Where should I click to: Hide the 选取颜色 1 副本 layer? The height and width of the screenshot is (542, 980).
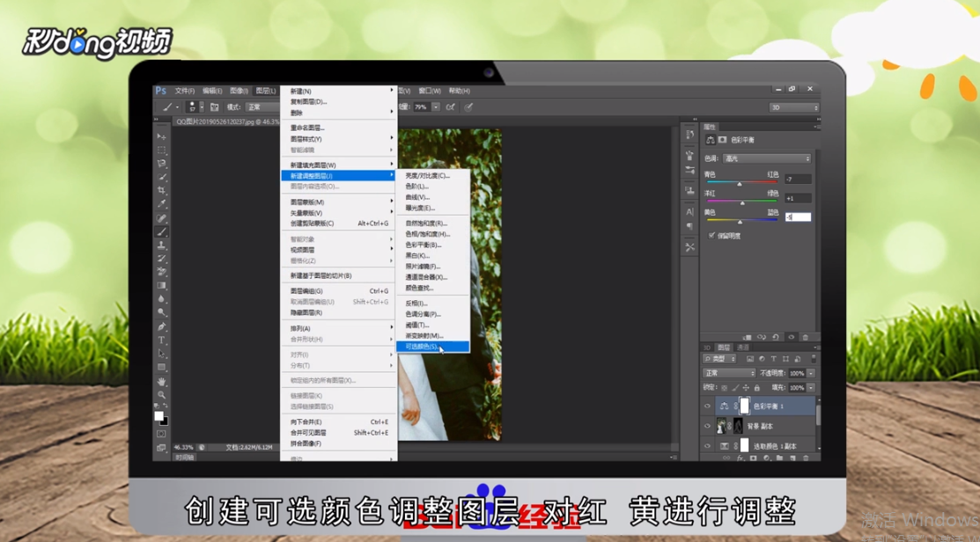(708, 446)
